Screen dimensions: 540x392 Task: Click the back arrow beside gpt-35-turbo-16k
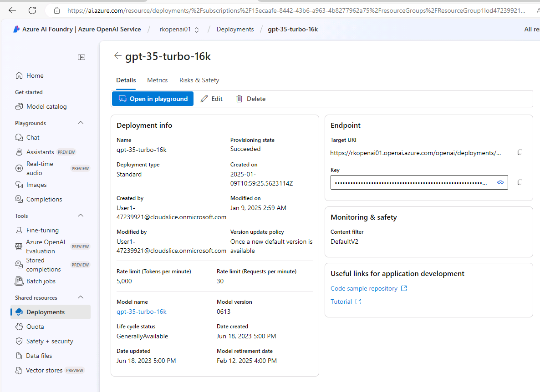(118, 55)
